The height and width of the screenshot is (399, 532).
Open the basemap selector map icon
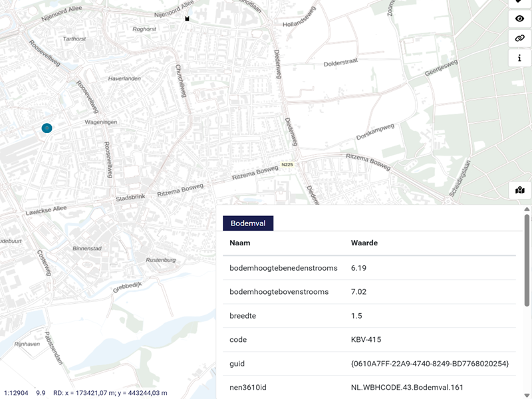point(519,190)
